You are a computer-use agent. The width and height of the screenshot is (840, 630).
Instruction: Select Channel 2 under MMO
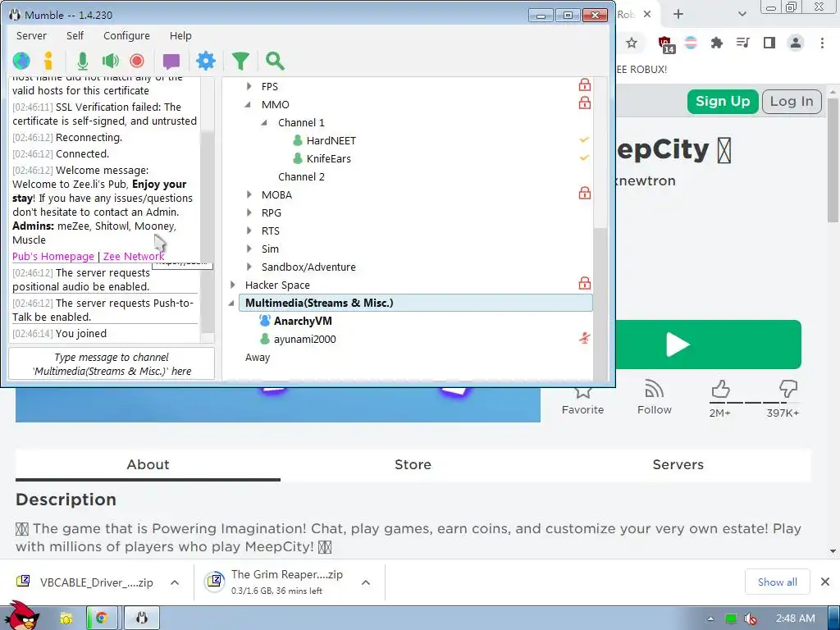point(301,177)
